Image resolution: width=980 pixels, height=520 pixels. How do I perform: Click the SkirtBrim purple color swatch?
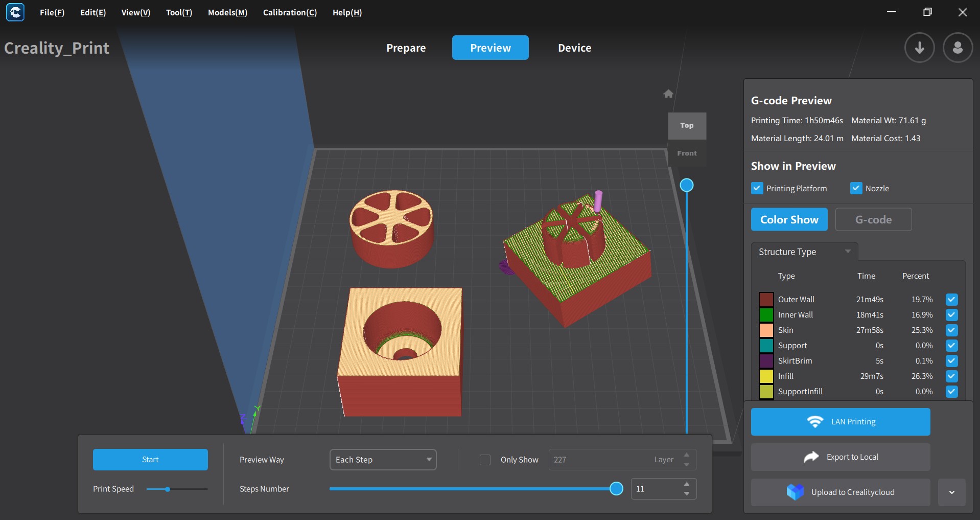pyautogui.click(x=766, y=361)
